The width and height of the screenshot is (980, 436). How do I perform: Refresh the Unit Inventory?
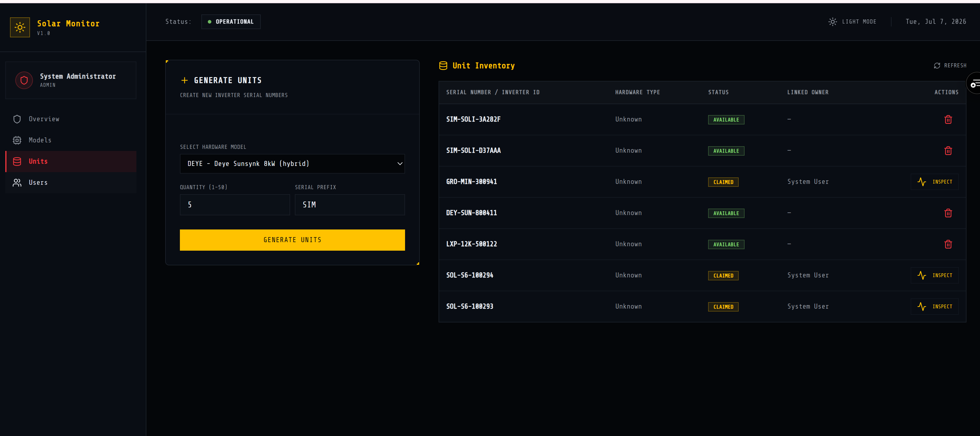coord(950,66)
